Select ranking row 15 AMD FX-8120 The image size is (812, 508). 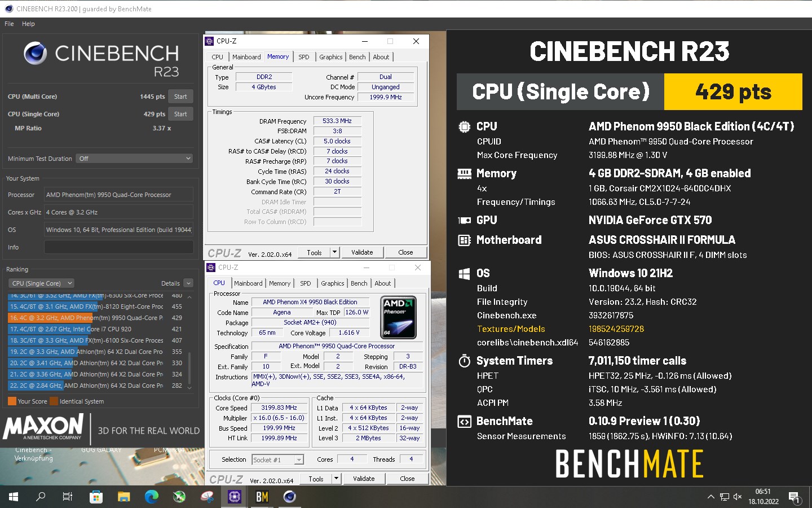(95, 306)
